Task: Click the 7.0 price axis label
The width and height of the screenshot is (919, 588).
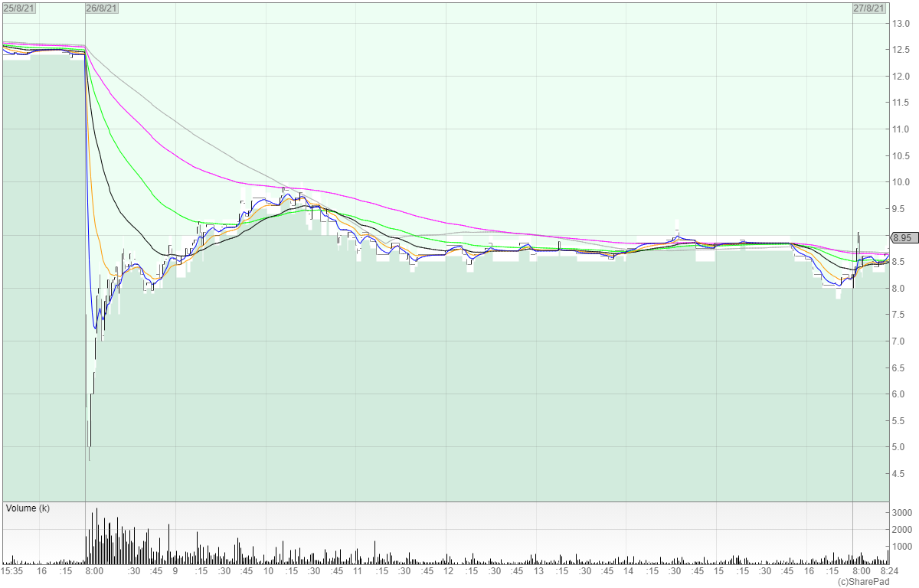Action: pos(899,341)
